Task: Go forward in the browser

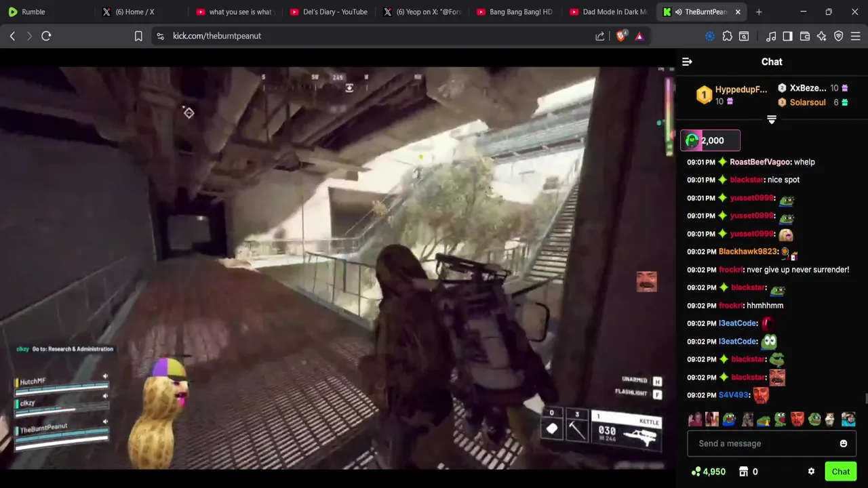Action: click(x=29, y=36)
